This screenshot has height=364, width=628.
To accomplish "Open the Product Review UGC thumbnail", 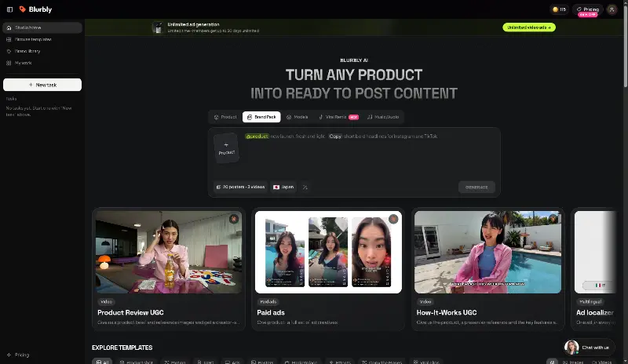I will (x=169, y=253).
